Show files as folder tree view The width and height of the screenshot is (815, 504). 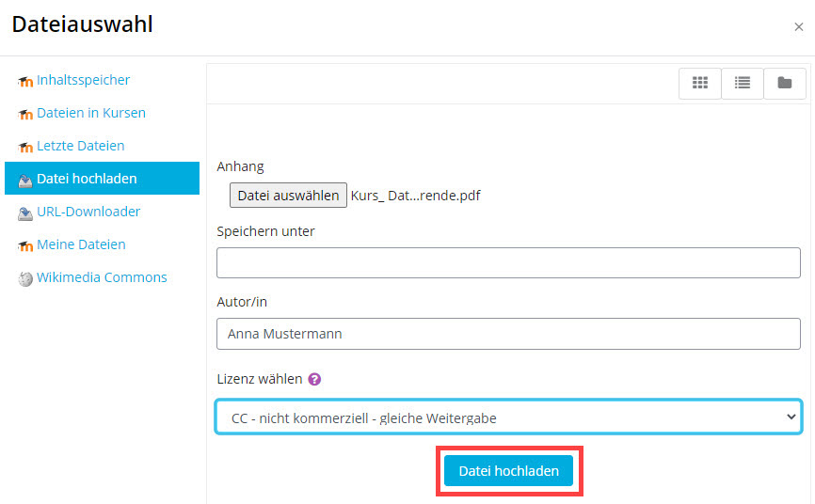click(784, 83)
